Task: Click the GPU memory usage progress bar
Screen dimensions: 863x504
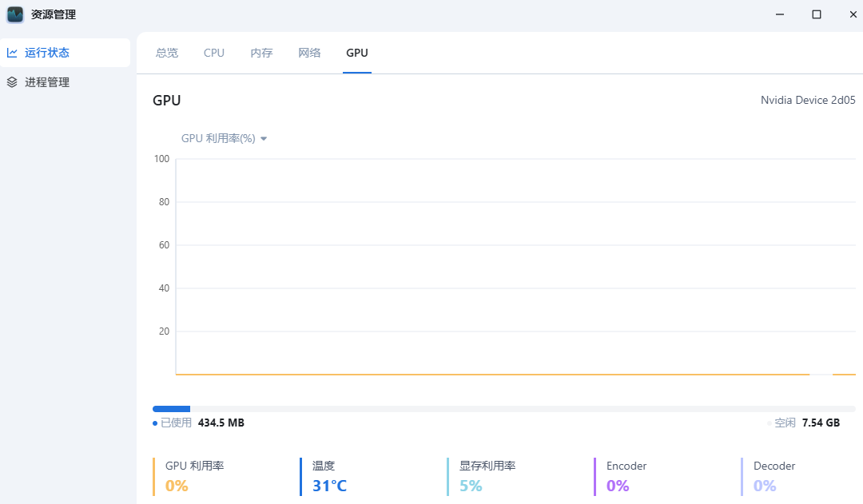Action: (x=503, y=409)
